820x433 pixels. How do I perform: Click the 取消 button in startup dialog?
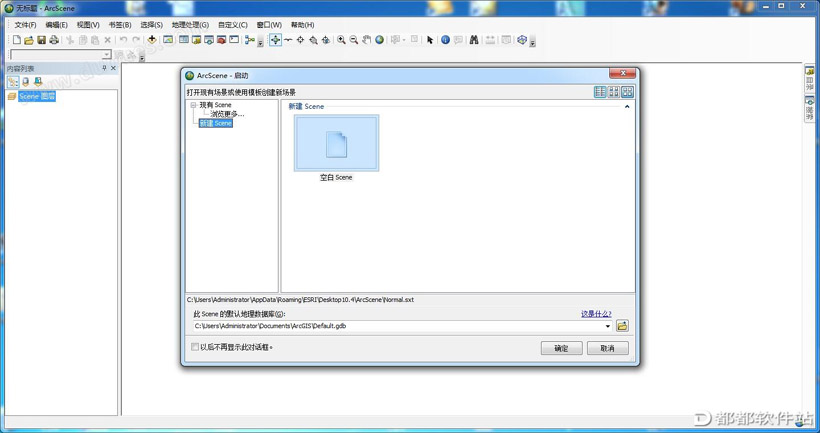(x=607, y=348)
